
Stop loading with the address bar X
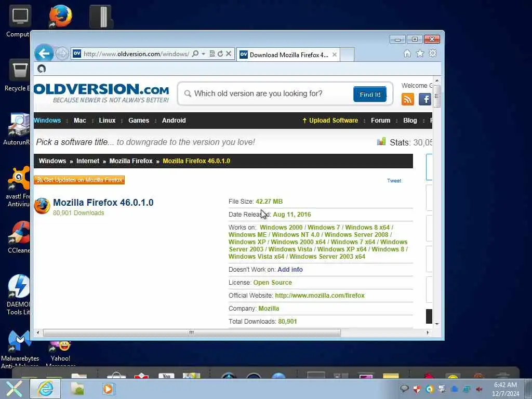[229, 54]
